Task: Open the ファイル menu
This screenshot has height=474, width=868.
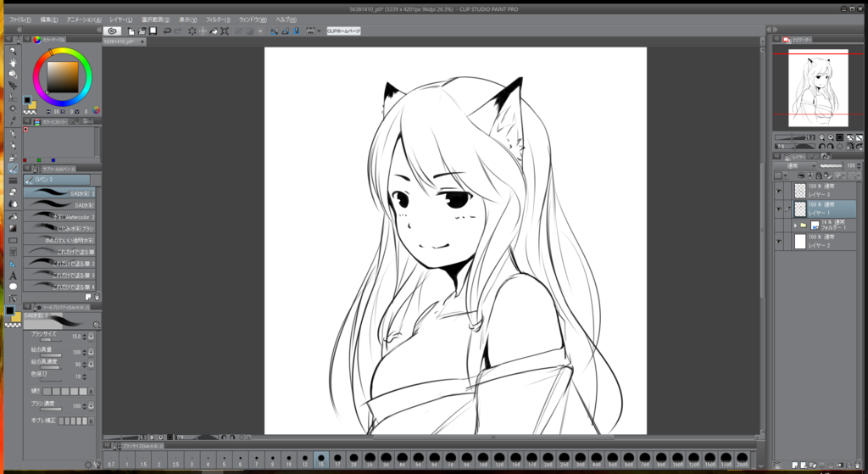Action: coord(20,20)
